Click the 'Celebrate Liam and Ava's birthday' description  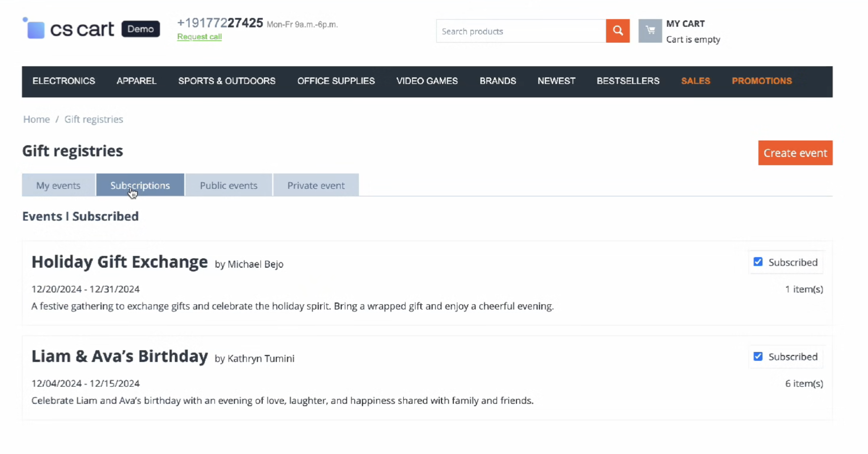point(282,400)
